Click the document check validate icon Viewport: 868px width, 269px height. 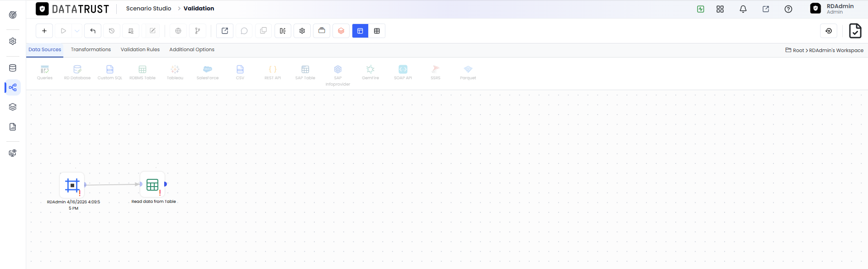click(x=855, y=31)
